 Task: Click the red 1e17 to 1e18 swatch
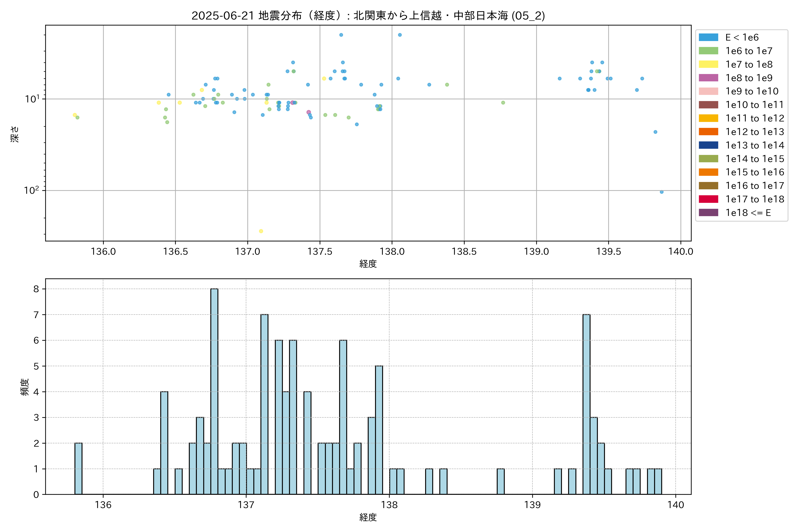point(708,199)
